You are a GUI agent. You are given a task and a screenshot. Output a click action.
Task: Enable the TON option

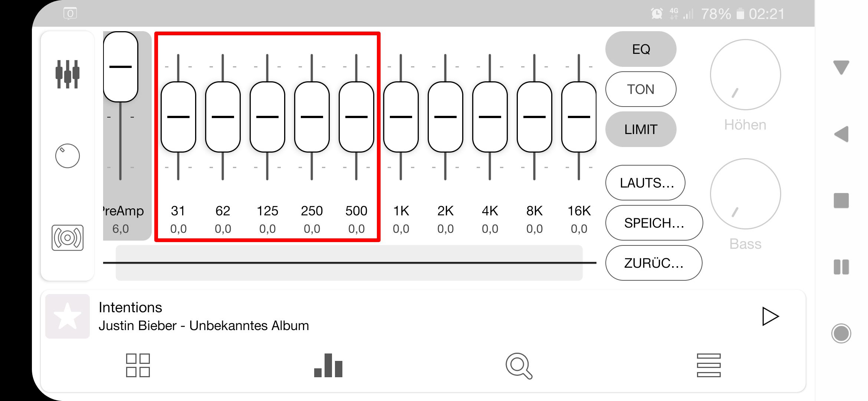click(641, 89)
